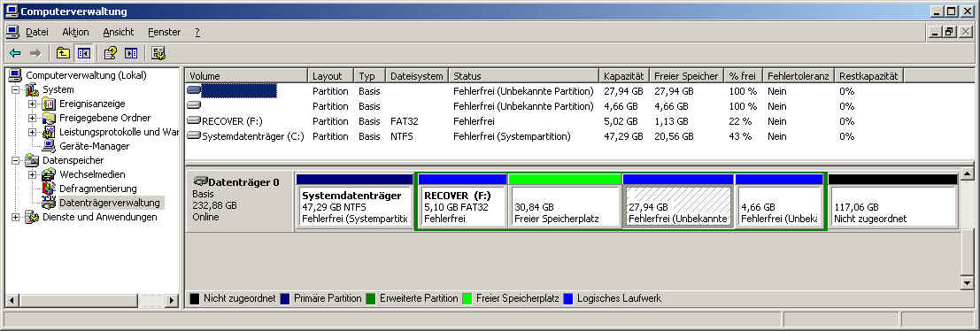The width and height of the screenshot is (980, 331).
Task: Click the console icon left of Datei menu
Action: click(12, 32)
